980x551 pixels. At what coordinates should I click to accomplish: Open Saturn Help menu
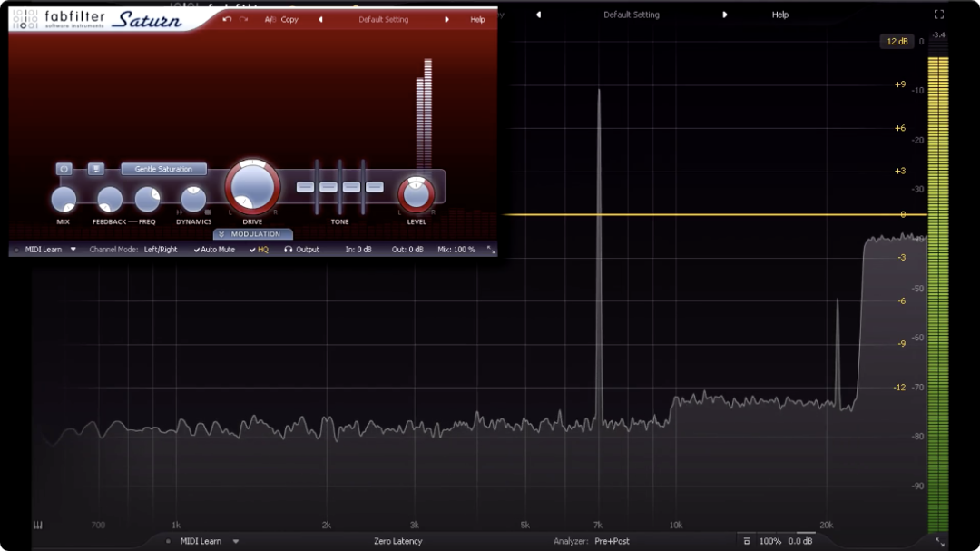[x=477, y=19]
